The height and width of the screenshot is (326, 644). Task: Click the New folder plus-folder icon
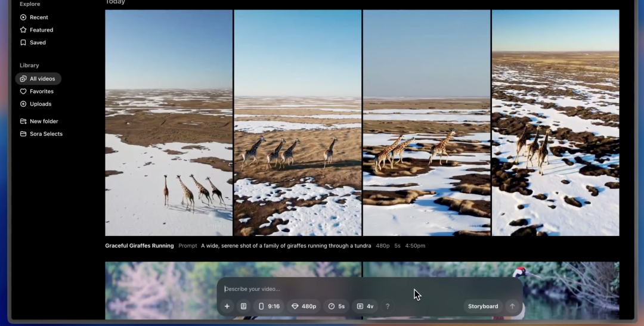pos(23,122)
